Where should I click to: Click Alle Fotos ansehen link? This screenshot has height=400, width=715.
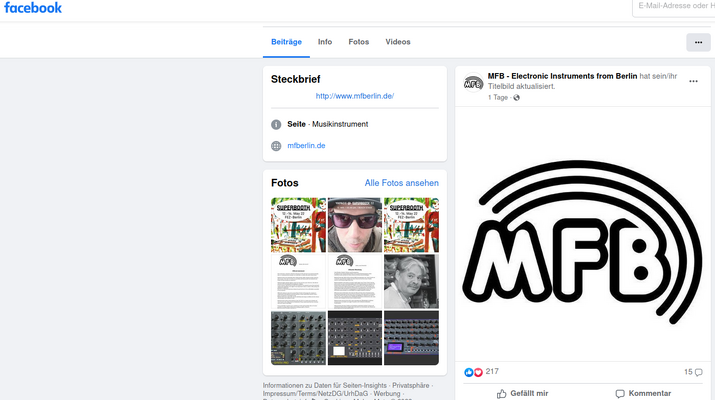pos(401,183)
